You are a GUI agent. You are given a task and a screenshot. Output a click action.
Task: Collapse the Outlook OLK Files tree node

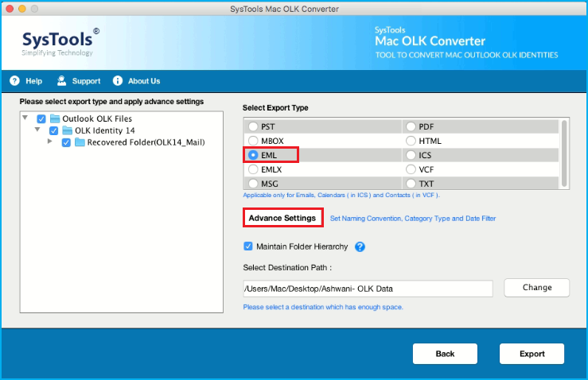pyautogui.click(x=25, y=118)
